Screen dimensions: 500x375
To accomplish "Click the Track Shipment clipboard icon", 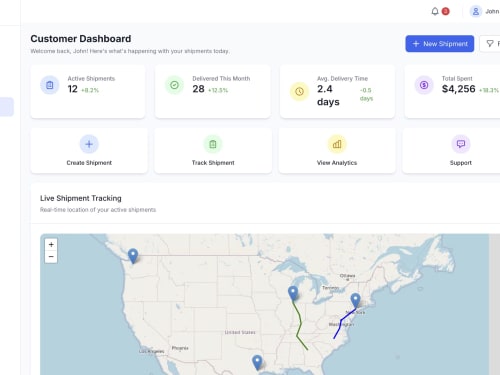I will pos(213,144).
